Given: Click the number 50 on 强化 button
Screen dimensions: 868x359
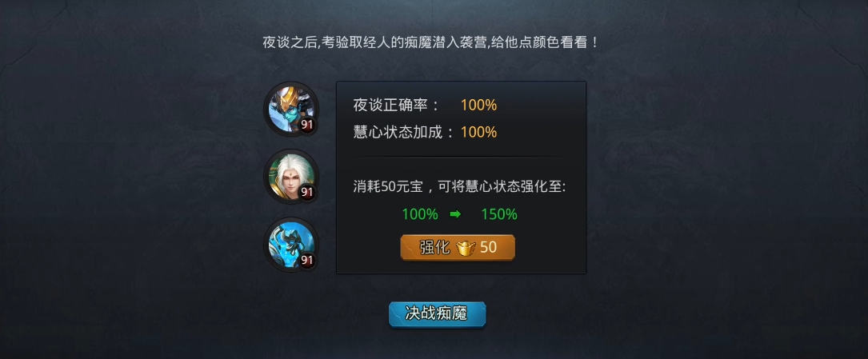Looking at the screenshot, I should (x=488, y=247).
